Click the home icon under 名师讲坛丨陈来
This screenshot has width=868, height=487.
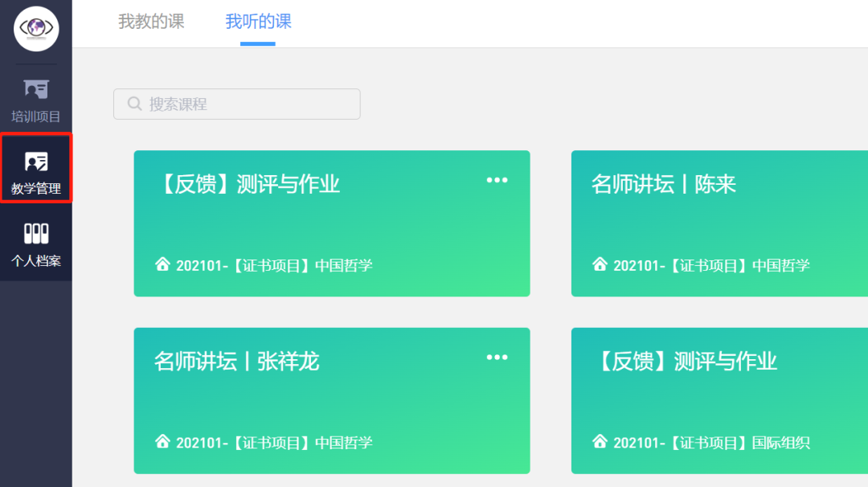[x=598, y=264]
